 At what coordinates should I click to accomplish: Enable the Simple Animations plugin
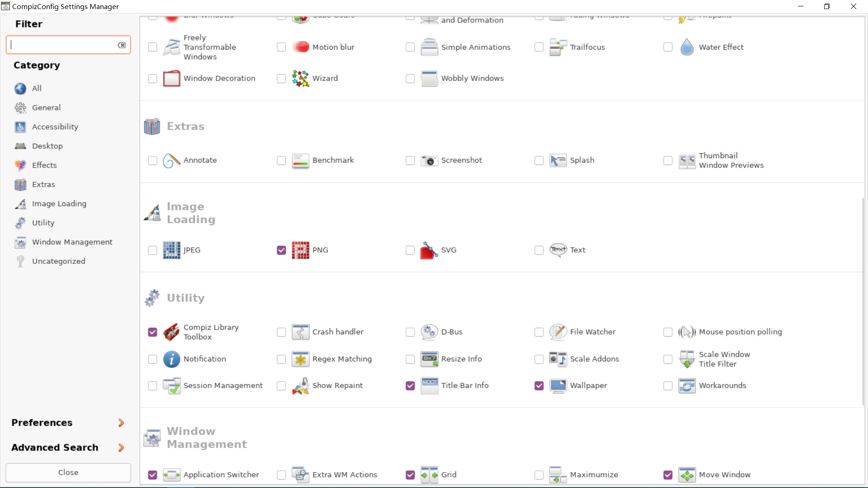410,47
